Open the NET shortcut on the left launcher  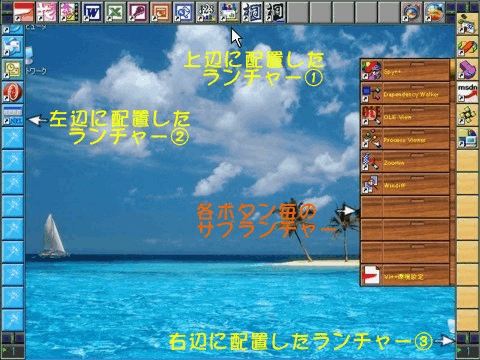click(13, 115)
